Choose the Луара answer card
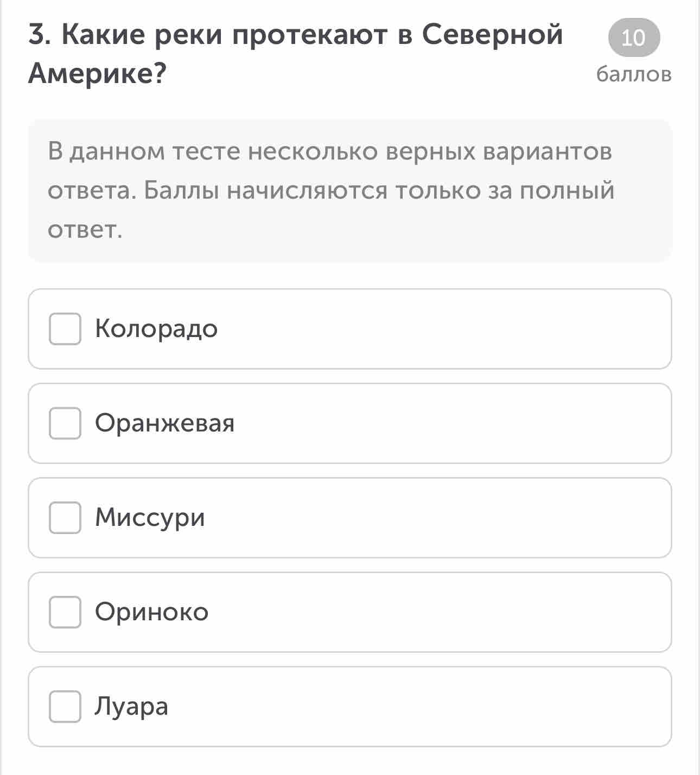Screen dimensions: 700x775 (x=350, y=707)
